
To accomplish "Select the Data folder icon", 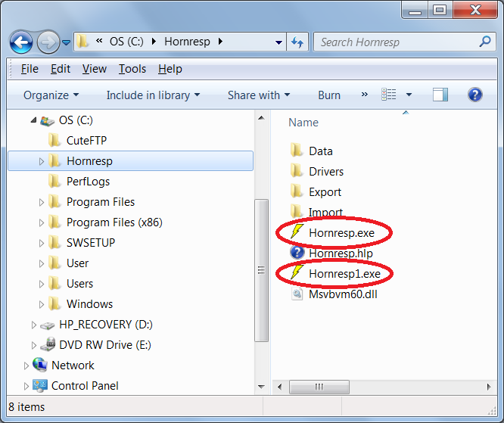I will [x=296, y=151].
